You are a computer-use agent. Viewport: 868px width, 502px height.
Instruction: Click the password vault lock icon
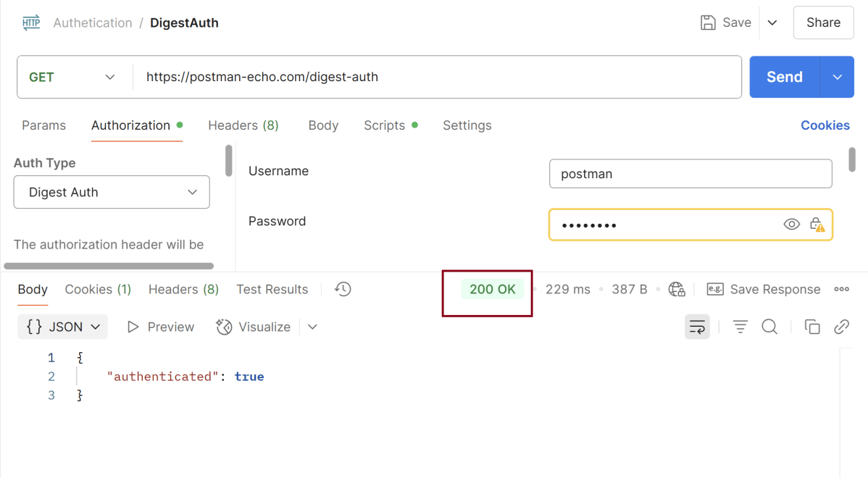click(817, 225)
